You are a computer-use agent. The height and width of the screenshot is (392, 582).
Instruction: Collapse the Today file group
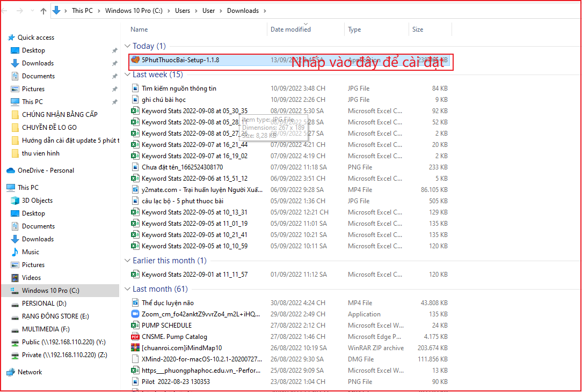pyautogui.click(x=128, y=46)
